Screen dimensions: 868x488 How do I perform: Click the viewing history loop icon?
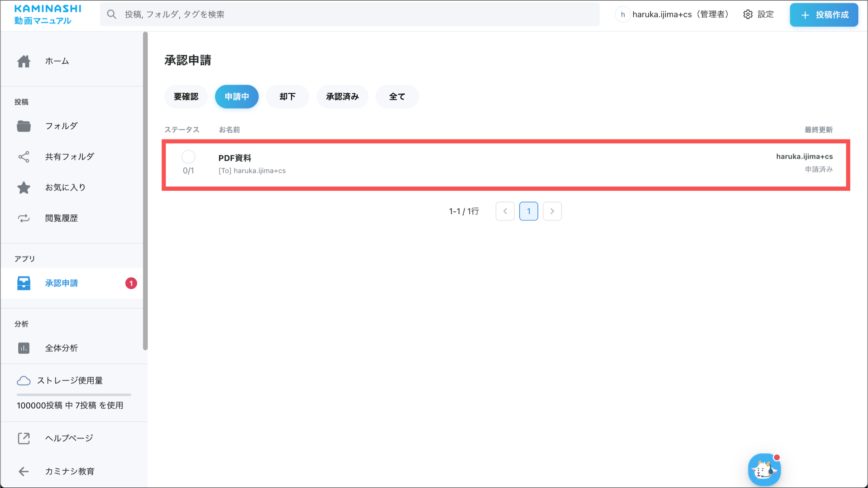click(x=24, y=218)
